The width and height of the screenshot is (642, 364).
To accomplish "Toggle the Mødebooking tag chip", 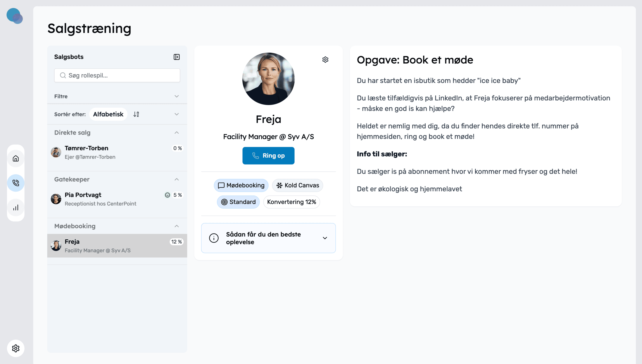I will pyautogui.click(x=241, y=185).
